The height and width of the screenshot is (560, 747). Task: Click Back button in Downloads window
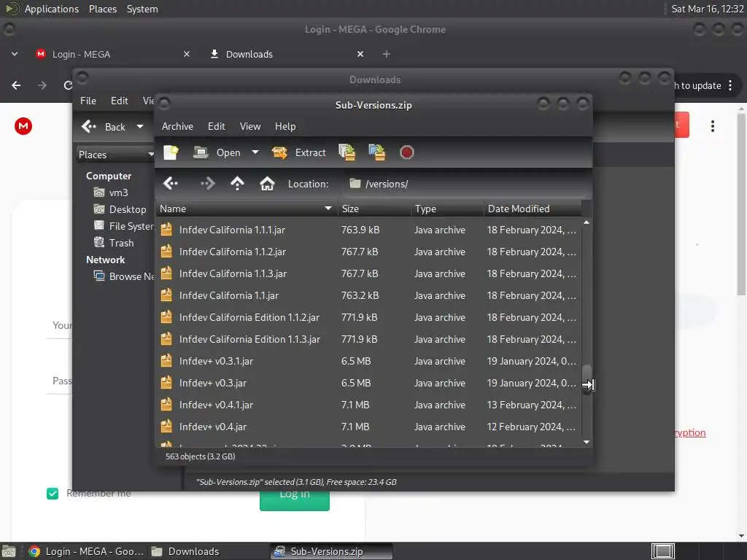(104, 127)
